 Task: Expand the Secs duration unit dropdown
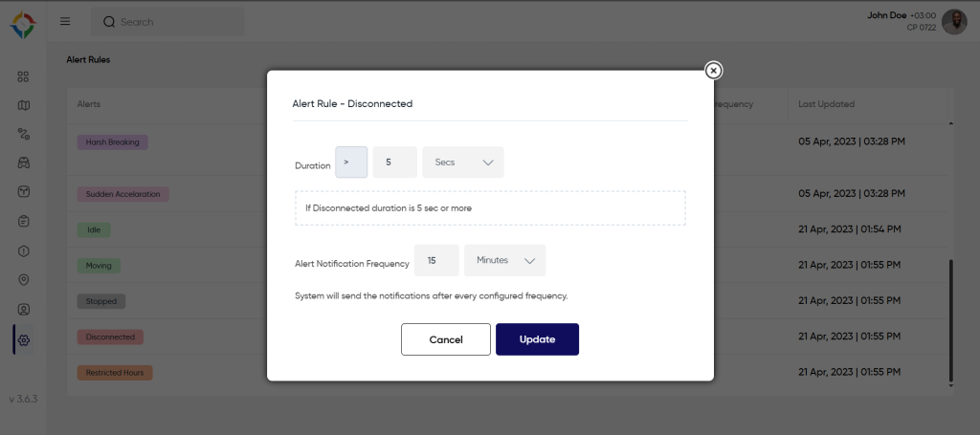pyautogui.click(x=463, y=163)
